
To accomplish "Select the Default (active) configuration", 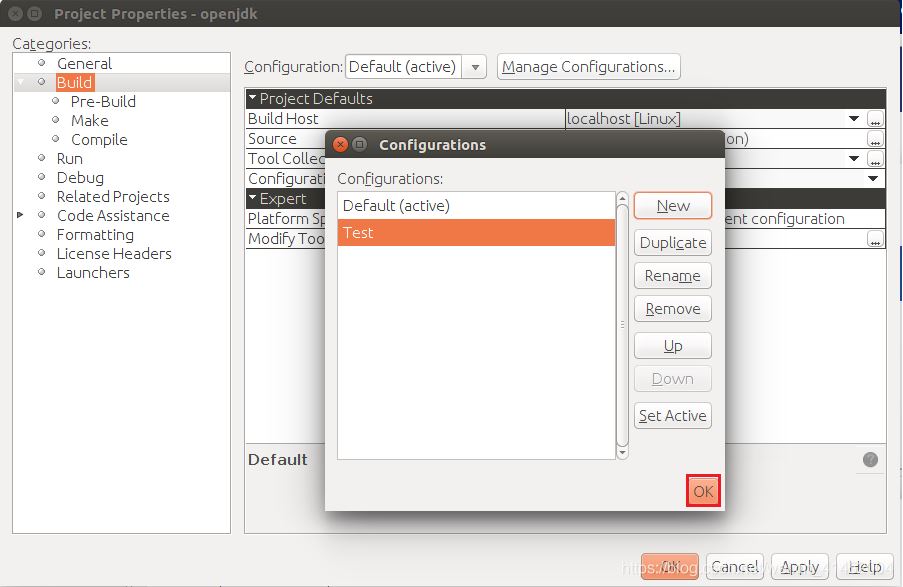I will (476, 206).
